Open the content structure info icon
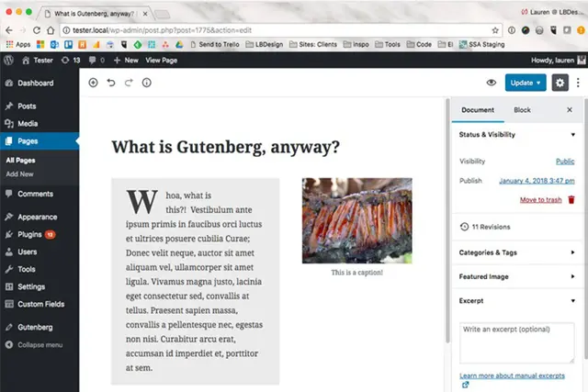Viewport: 588px width, 392px height. 147,83
